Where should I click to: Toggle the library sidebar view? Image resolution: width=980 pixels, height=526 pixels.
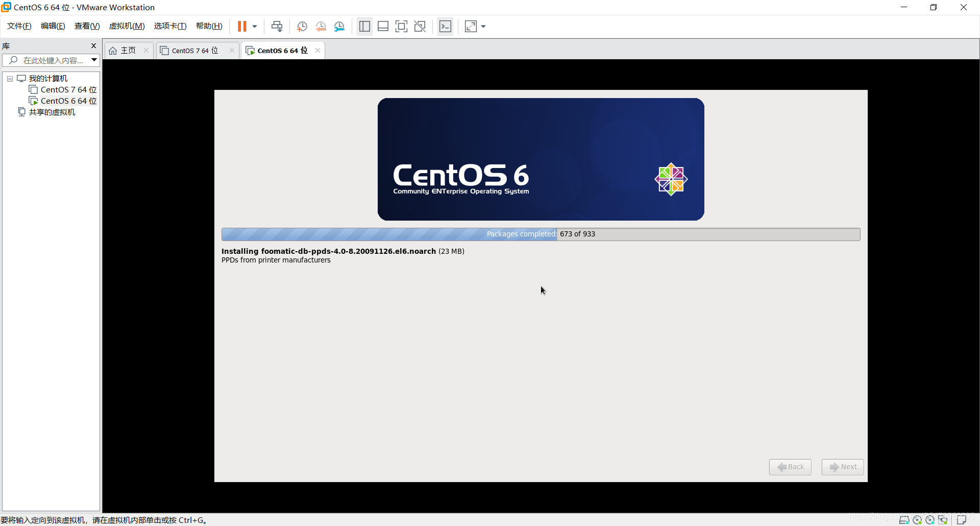[x=364, y=26]
